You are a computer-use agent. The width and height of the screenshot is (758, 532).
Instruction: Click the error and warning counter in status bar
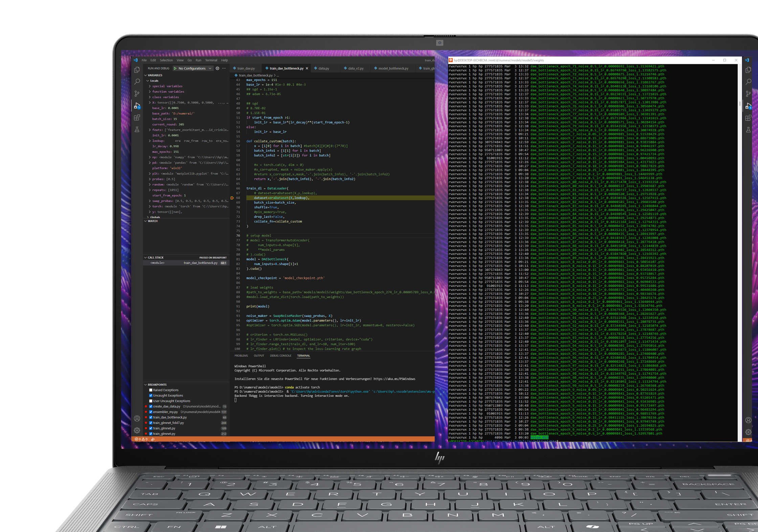(141, 439)
